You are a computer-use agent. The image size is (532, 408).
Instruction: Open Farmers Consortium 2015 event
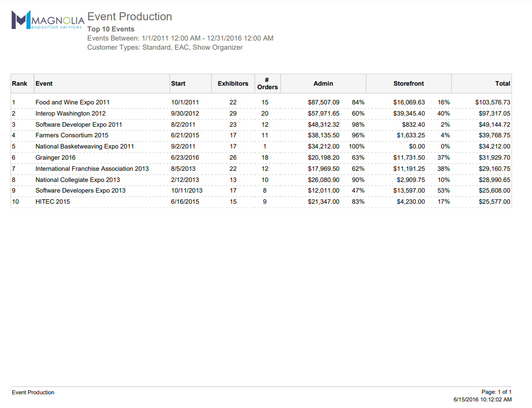tap(72, 135)
